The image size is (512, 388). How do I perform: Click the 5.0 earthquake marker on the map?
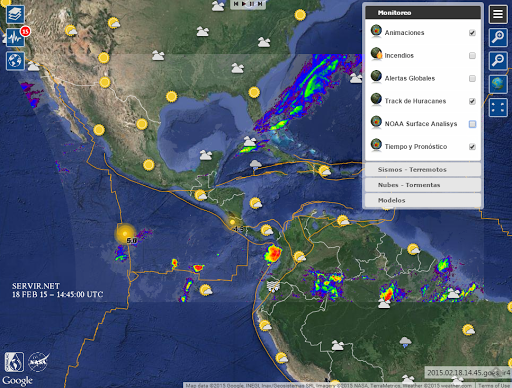[125, 234]
